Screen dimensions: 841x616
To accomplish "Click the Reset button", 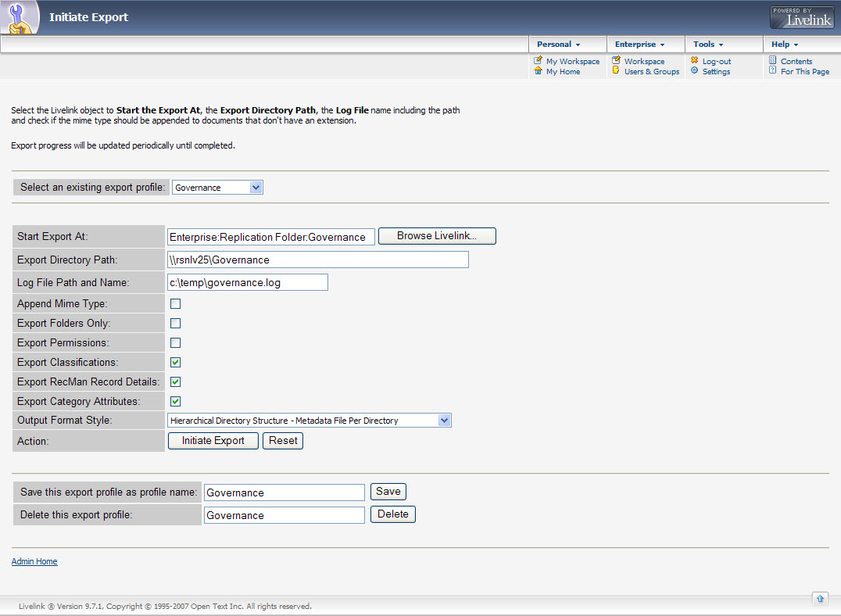I will coord(283,441).
